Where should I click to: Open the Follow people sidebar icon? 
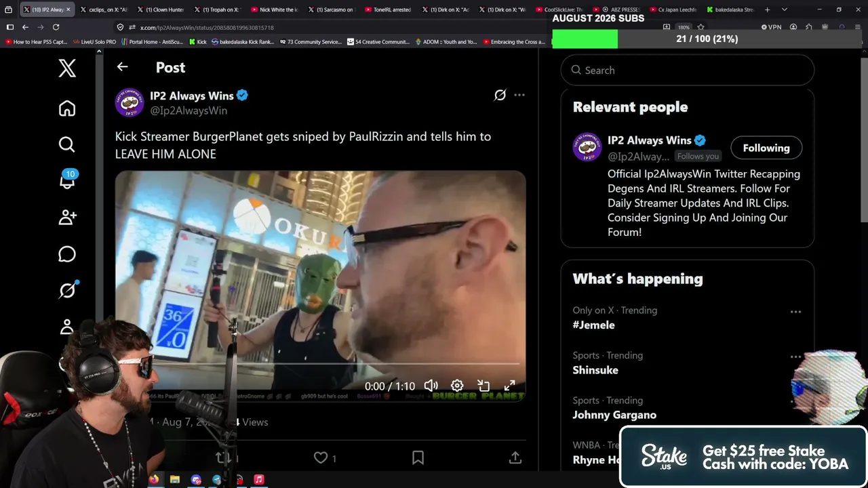click(67, 217)
